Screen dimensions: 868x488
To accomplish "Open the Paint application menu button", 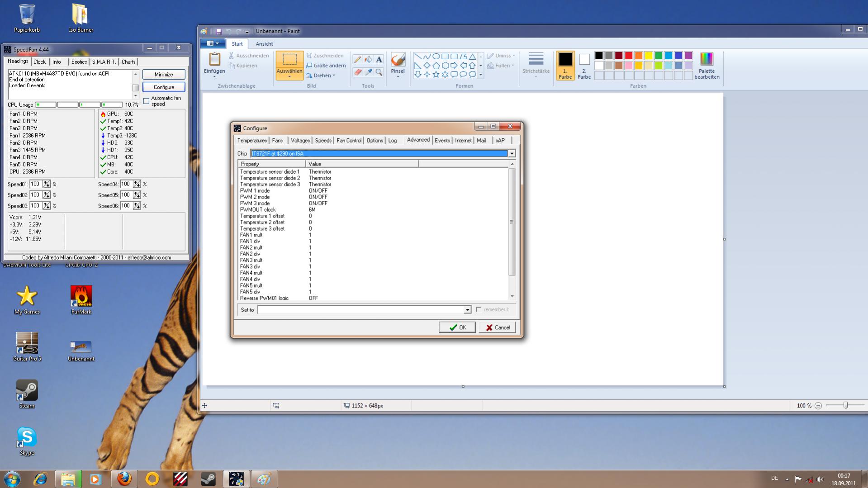I will tap(213, 43).
